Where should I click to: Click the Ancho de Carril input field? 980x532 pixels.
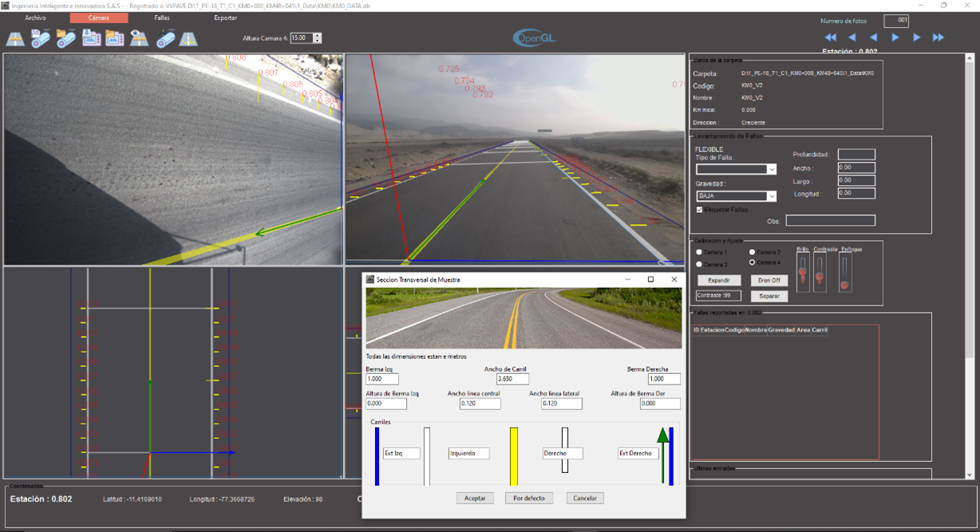(513, 379)
